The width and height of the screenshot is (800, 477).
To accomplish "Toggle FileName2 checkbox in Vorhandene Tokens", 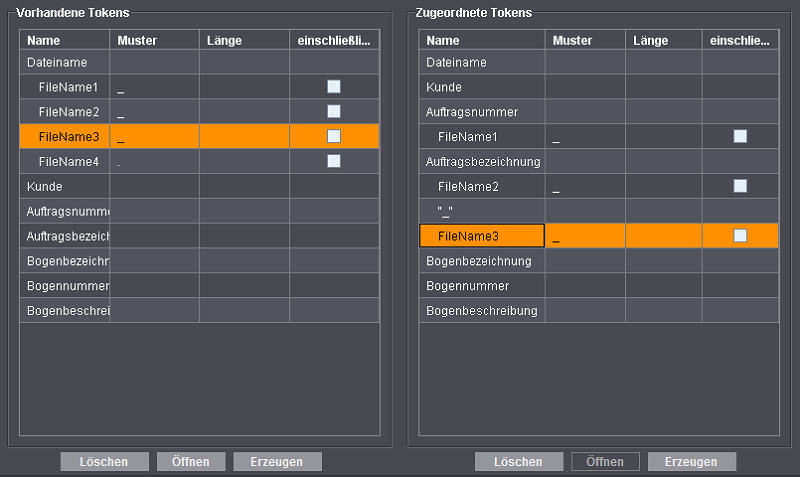I will [x=334, y=111].
